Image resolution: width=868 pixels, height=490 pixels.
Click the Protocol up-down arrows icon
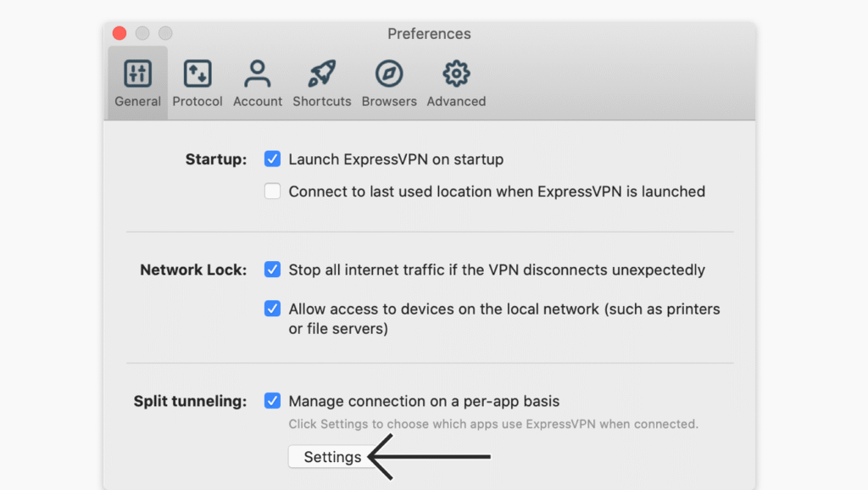[198, 74]
